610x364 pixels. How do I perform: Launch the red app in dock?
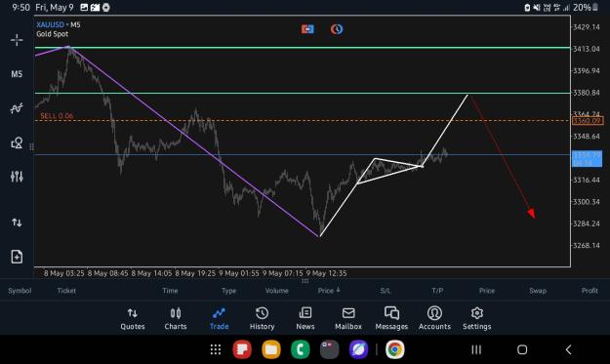[242, 349]
